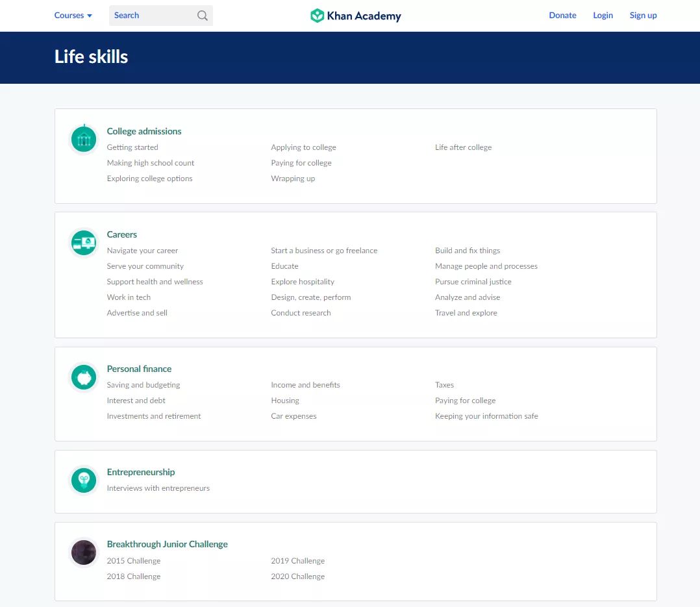This screenshot has width=700, height=607.
Task: Select Advertise and sell
Action: tap(137, 313)
